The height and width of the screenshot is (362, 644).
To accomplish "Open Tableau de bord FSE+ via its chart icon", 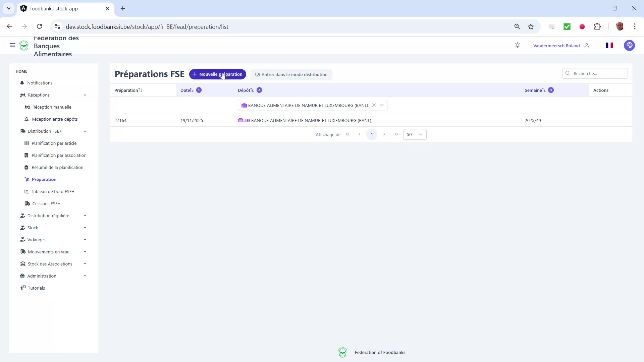I will [26, 191].
